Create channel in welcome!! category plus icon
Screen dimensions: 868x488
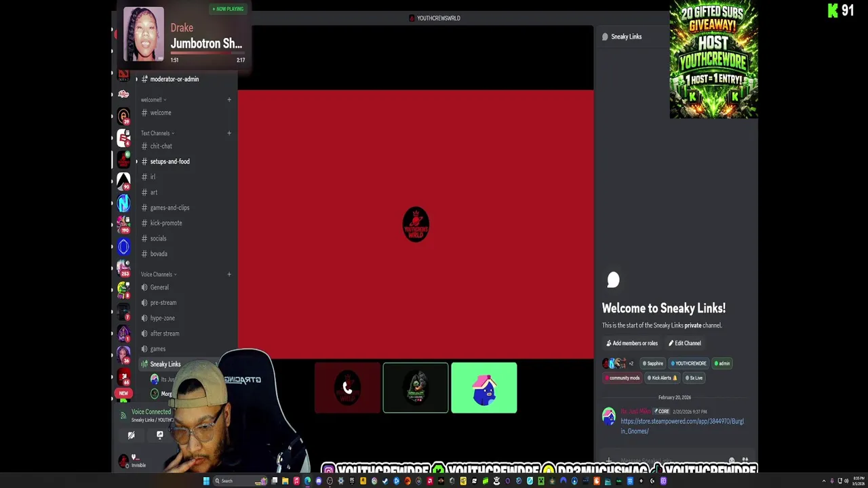(229, 100)
